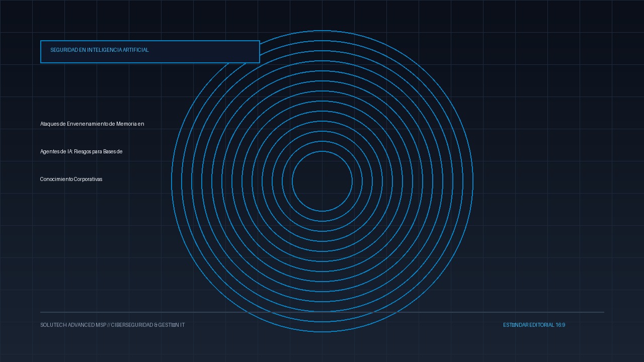Click the word Conocimiento in the title

56,179
